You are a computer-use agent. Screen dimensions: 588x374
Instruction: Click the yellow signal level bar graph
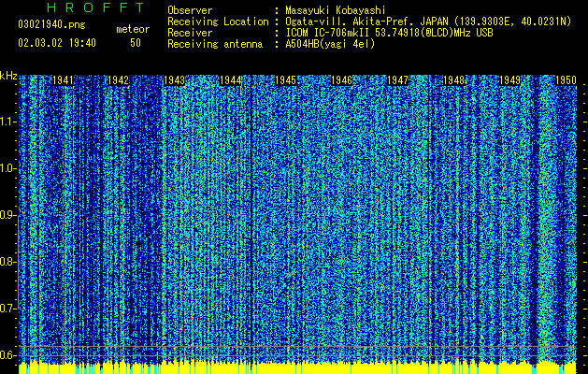pos(297,368)
